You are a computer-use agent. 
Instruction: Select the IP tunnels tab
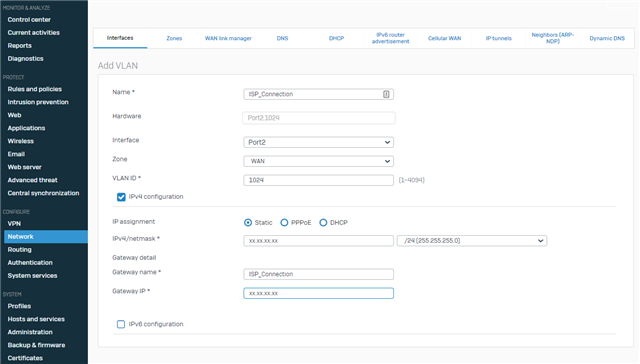click(498, 38)
